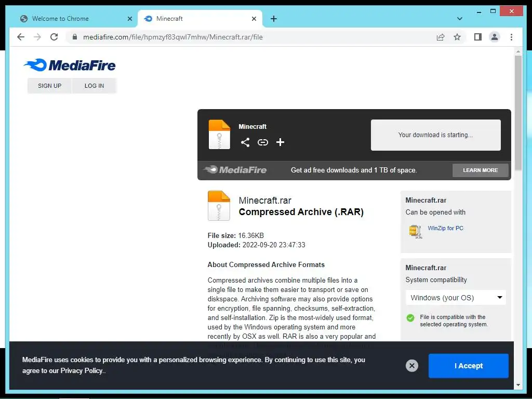Close the Welcome to Chrome tab
532x399 pixels.
point(129,19)
